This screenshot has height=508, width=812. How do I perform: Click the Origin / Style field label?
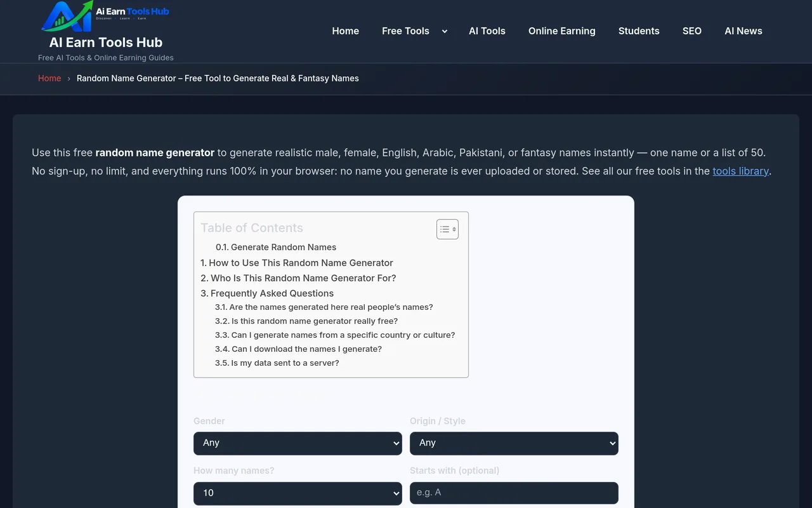[x=438, y=421]
